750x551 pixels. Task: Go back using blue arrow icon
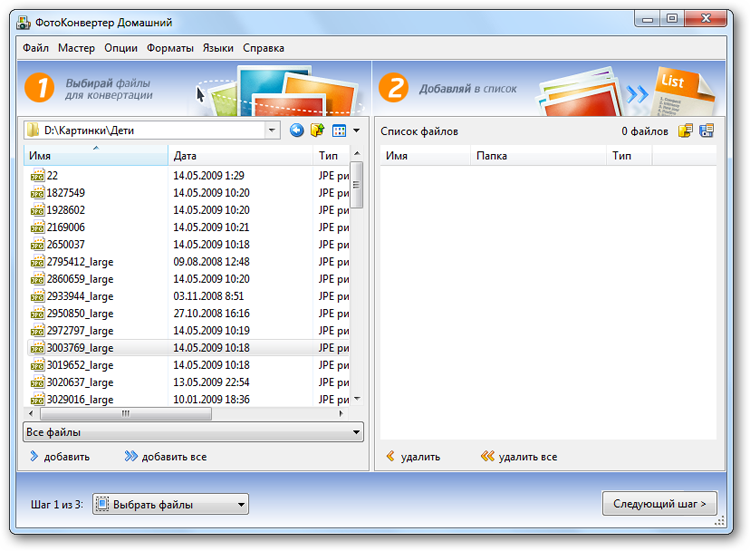point(297,130)
